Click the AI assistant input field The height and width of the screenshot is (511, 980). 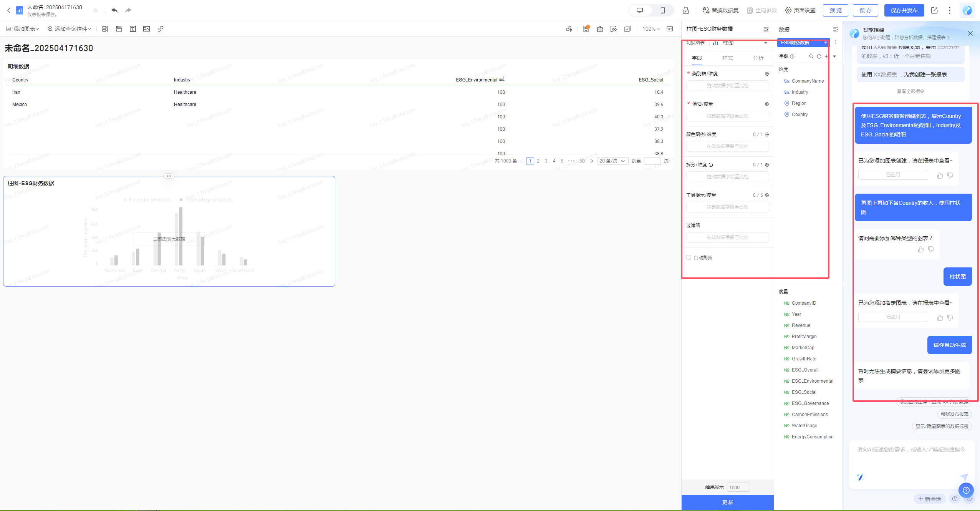coord(912,457)
